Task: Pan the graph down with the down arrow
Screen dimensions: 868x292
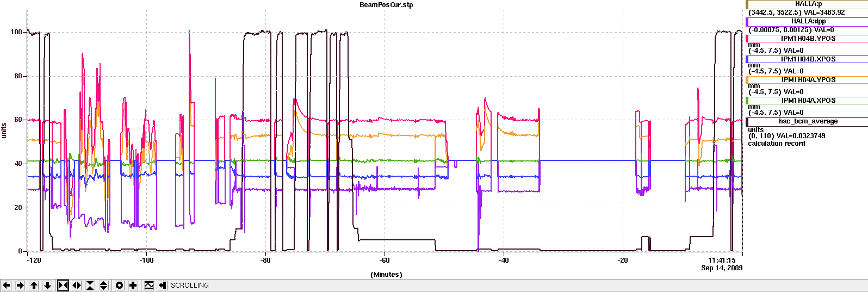Action: (47, 285)
